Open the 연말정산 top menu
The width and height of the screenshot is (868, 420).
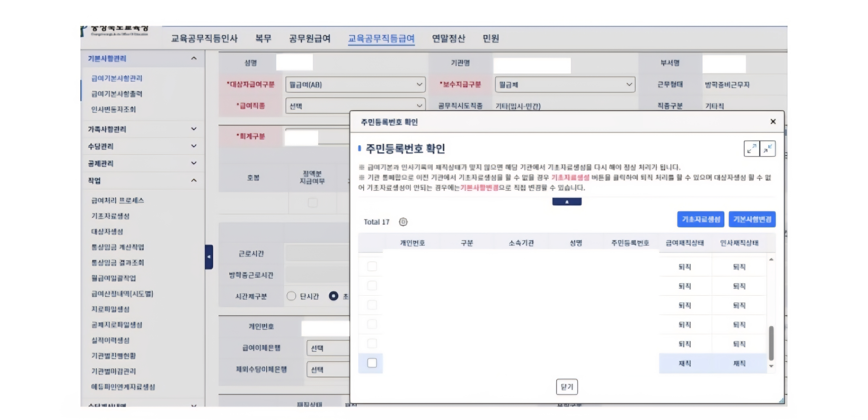click(448, 38)
